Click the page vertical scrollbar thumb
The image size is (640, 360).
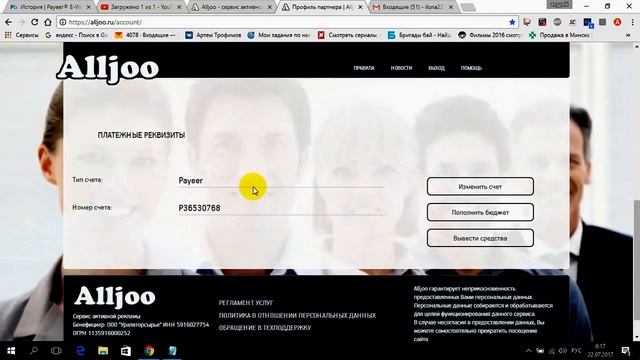[x=636, y=259]
